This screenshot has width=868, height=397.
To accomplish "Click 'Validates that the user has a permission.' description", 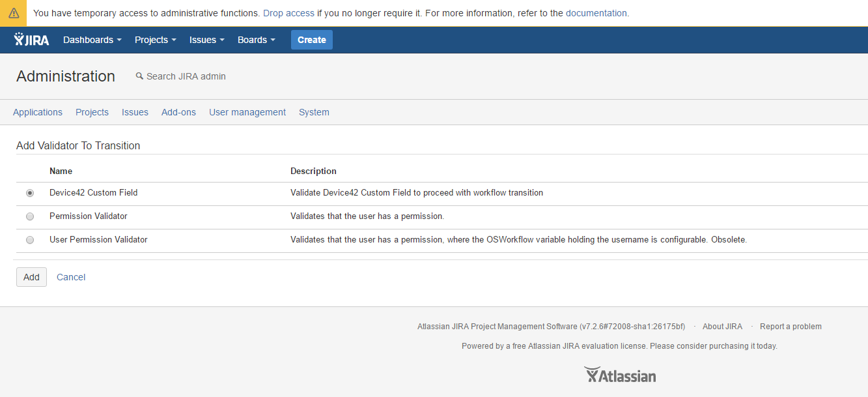I will pyautogui.click(x=367, y=216).
